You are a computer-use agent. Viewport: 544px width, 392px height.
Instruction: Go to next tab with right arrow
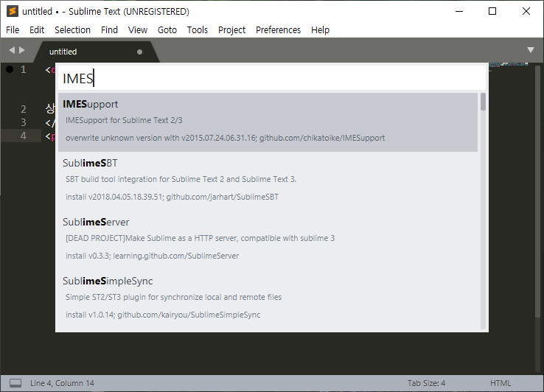pyautogui.click(x=22, y=50)
